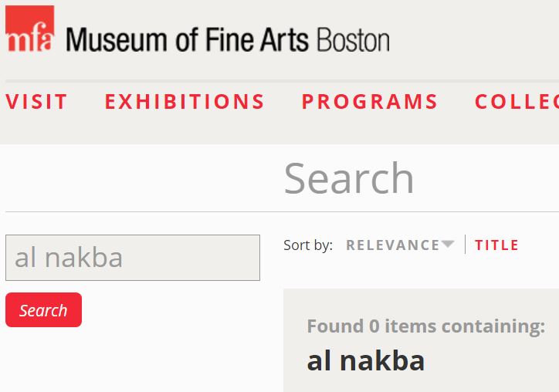The height and width of the screenshot is (392, 559).
Task: Click the arrow beside Relevance
Action: (448, 245)
